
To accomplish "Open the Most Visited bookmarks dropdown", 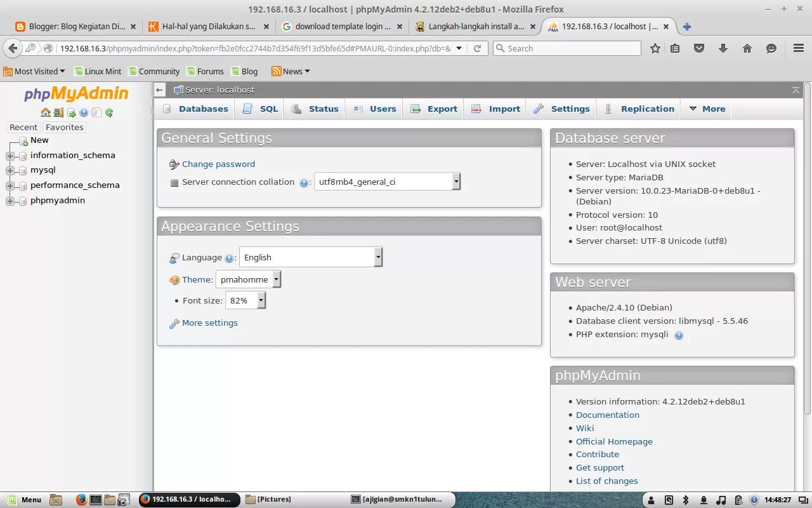I will tap(34, 71).
